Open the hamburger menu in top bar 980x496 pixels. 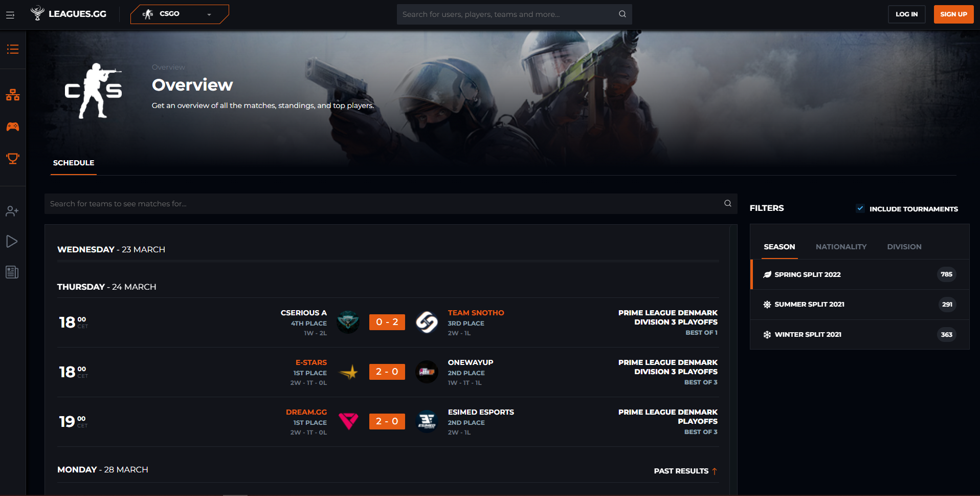click(x=10, y=15)
